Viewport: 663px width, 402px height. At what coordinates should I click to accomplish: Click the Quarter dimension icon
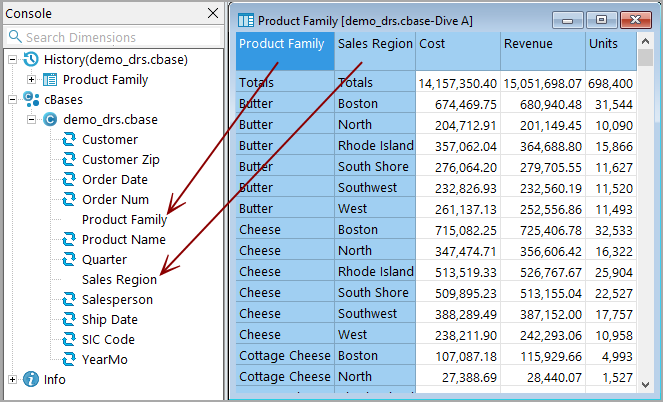click(x=69, y=260)
